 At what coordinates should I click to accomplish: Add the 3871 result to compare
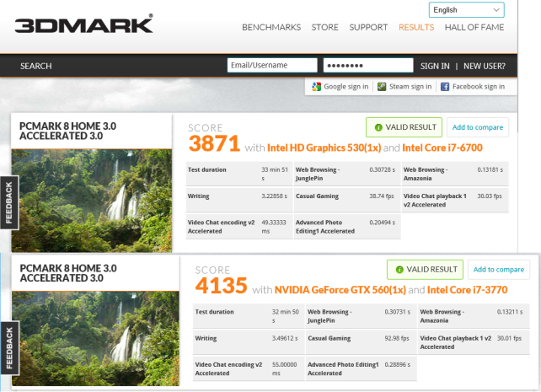point(478,127)
